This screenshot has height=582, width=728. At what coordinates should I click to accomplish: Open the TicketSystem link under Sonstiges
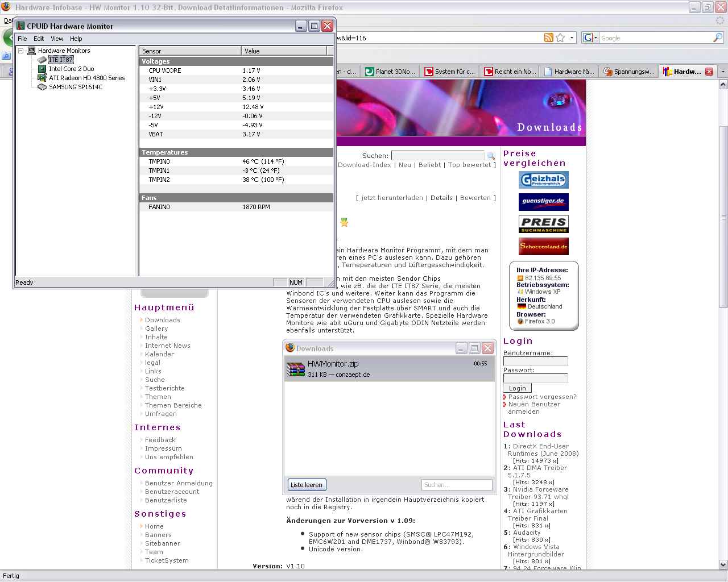click(167, 560)
